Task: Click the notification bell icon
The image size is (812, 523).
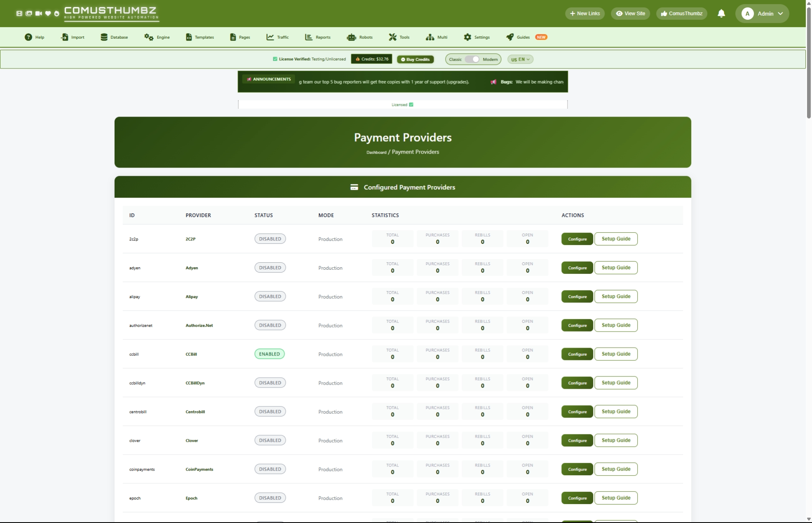Action: tap(721, 14)
